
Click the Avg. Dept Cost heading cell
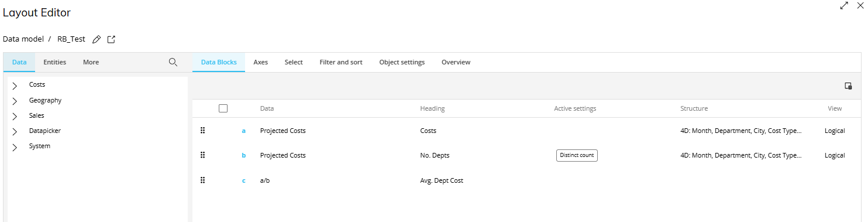(x=442, y=180)
